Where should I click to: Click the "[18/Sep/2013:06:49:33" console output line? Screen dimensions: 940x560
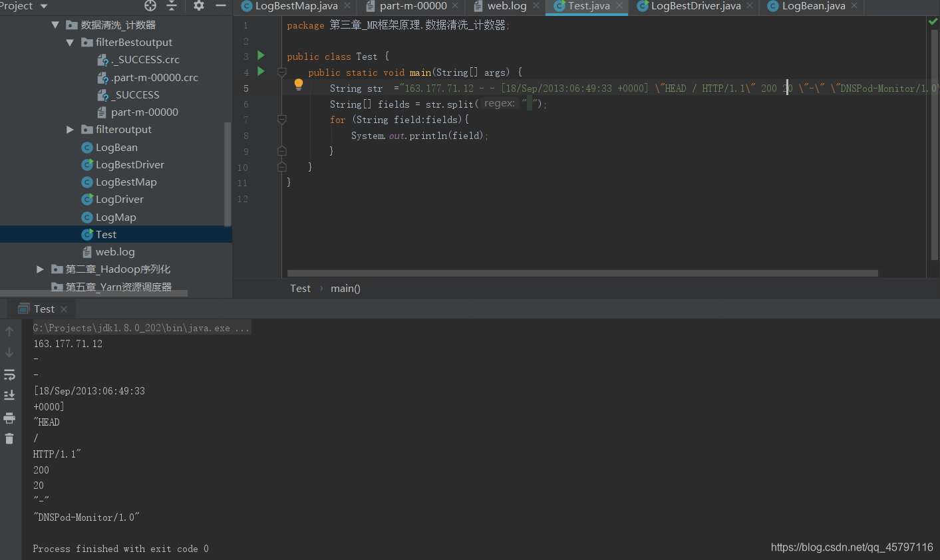tap(89, 391)
